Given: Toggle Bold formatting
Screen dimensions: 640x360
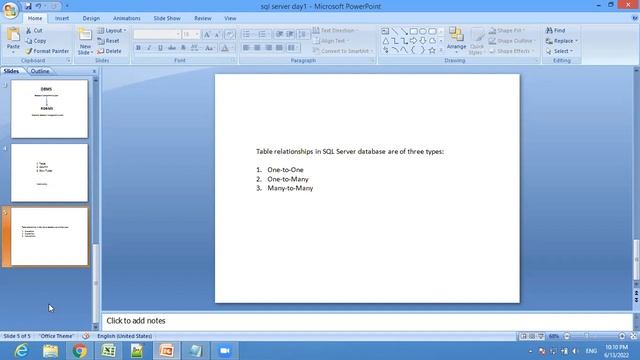Looking at the screenshot, I should click(x=138, y=48).
